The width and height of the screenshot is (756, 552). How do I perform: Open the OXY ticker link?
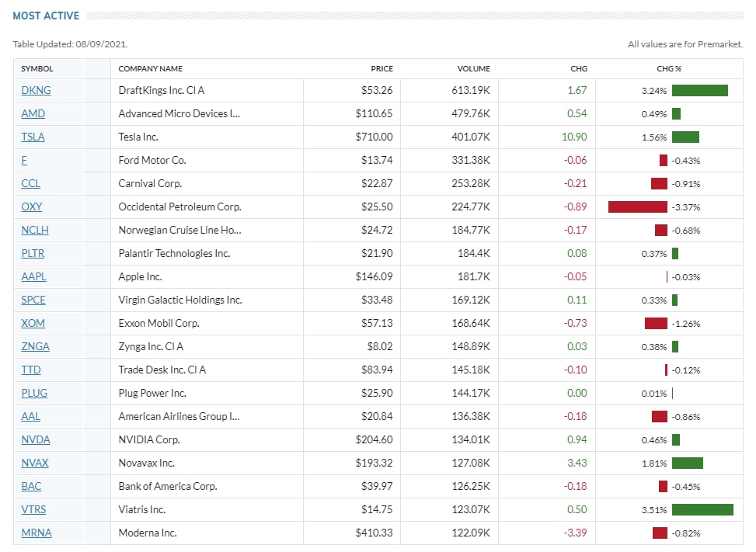click(32, 207)
